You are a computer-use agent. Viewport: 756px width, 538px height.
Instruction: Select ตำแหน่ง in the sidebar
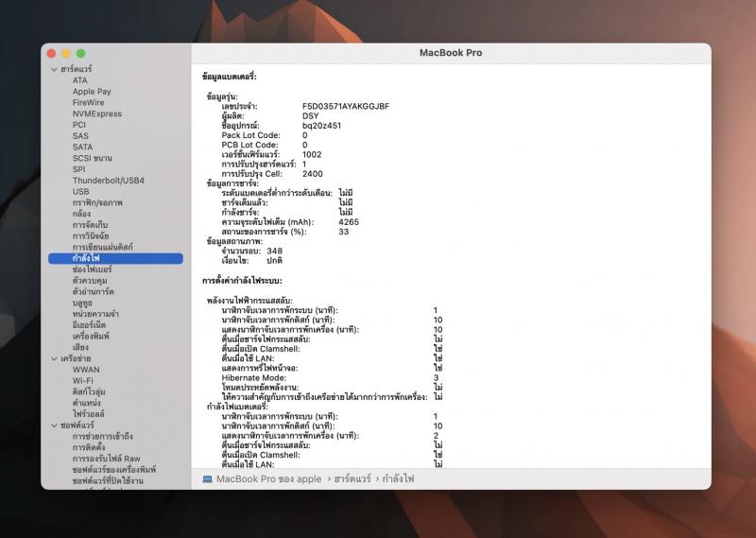coord(86,403)
